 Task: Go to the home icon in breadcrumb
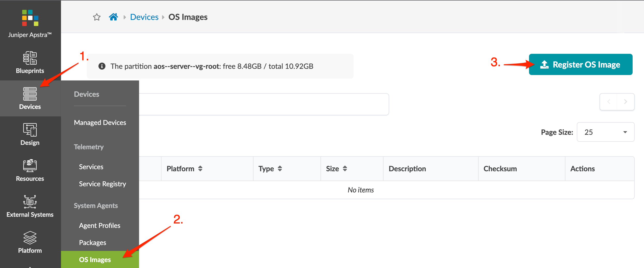tap(113, 17)
